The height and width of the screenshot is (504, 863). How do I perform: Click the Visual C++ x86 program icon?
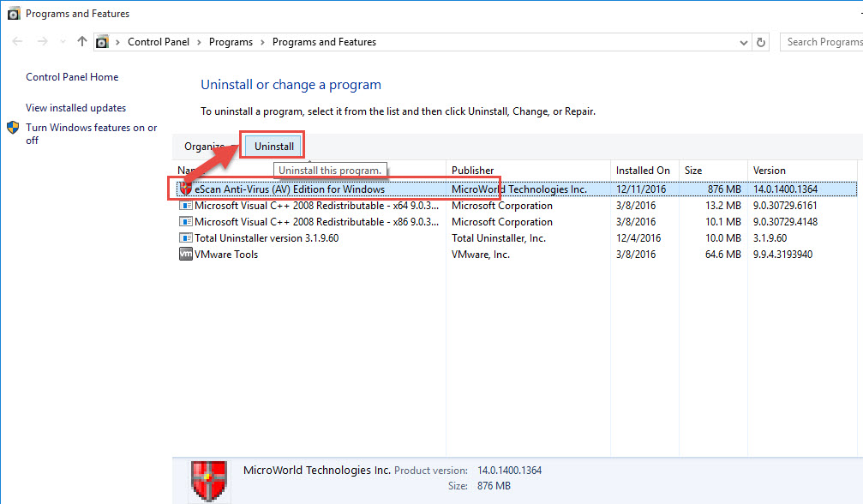click(x=185, y=222)
